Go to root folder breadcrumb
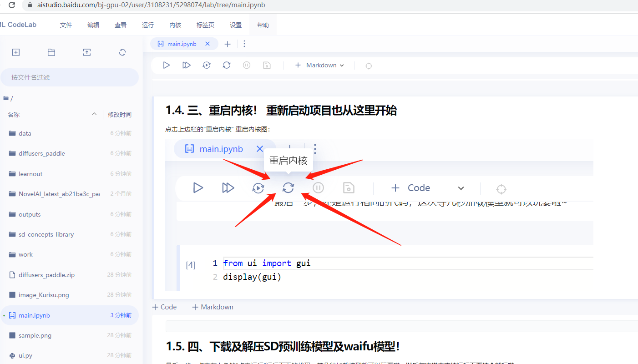Image resolution: width=638 pixels, height=364 pixels. 8,98
